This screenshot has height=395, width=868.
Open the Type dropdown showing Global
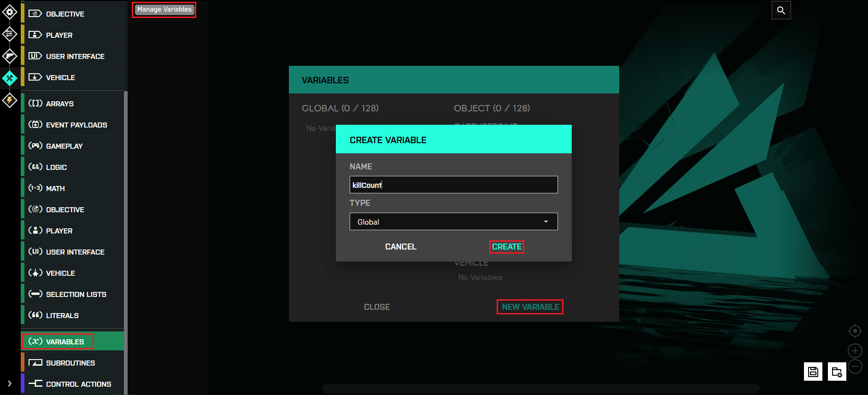pyautogui.click(x=453, y=221)
